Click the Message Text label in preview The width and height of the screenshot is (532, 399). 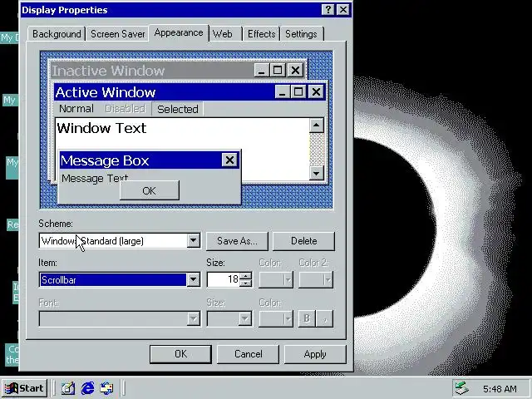[95, 178]
